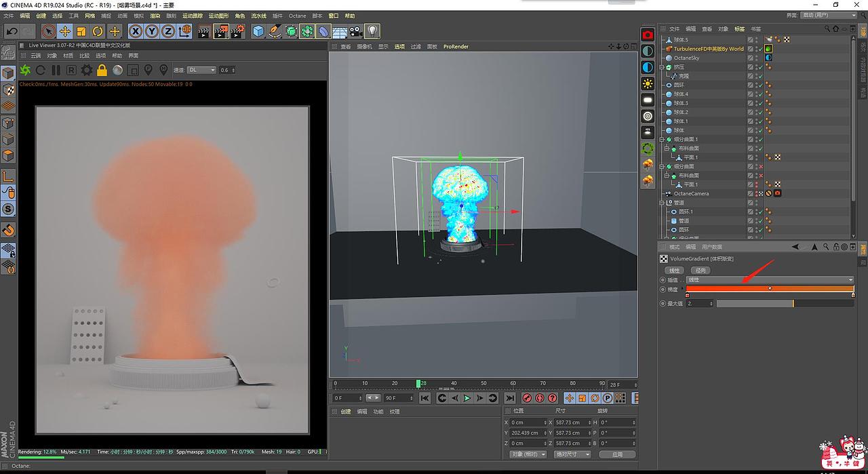Toggle Z axis lock

pyautogui.click(x=167, y=31)
